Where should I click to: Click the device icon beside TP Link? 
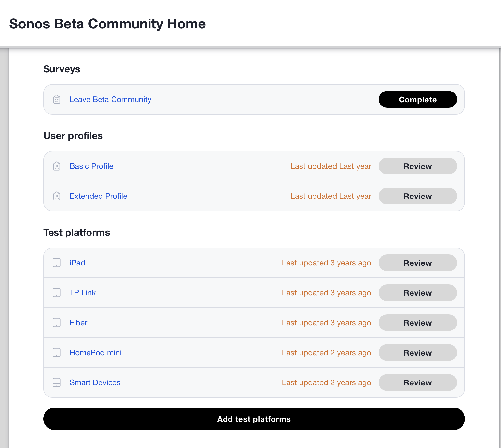(x=57, y=293)
